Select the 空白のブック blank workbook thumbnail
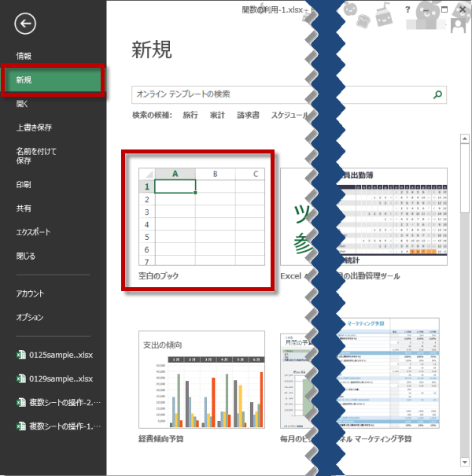This screenshot has width=472, height=476. tap(201, 216)
